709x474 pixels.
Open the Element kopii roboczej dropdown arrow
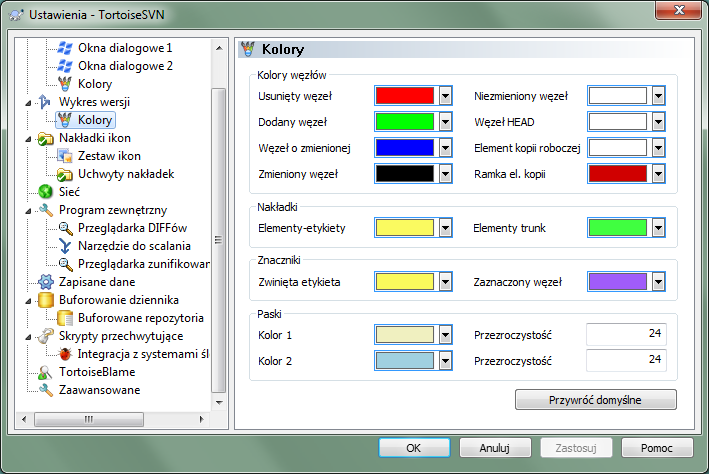[x=658, y=147]
